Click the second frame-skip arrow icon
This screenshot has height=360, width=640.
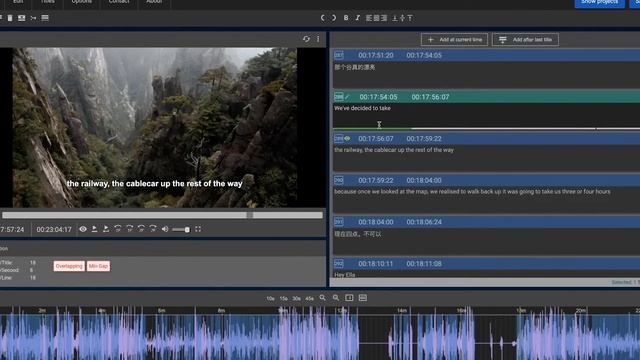point(129,229)
